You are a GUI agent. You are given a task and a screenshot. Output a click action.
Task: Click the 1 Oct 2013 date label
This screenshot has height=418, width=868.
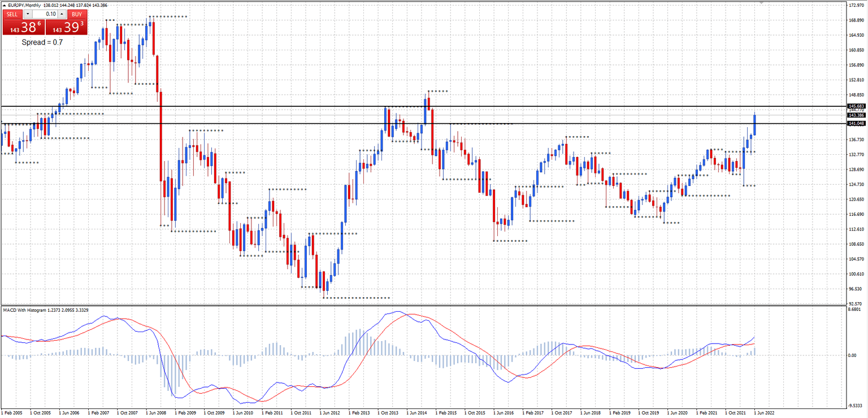[388, 413]
